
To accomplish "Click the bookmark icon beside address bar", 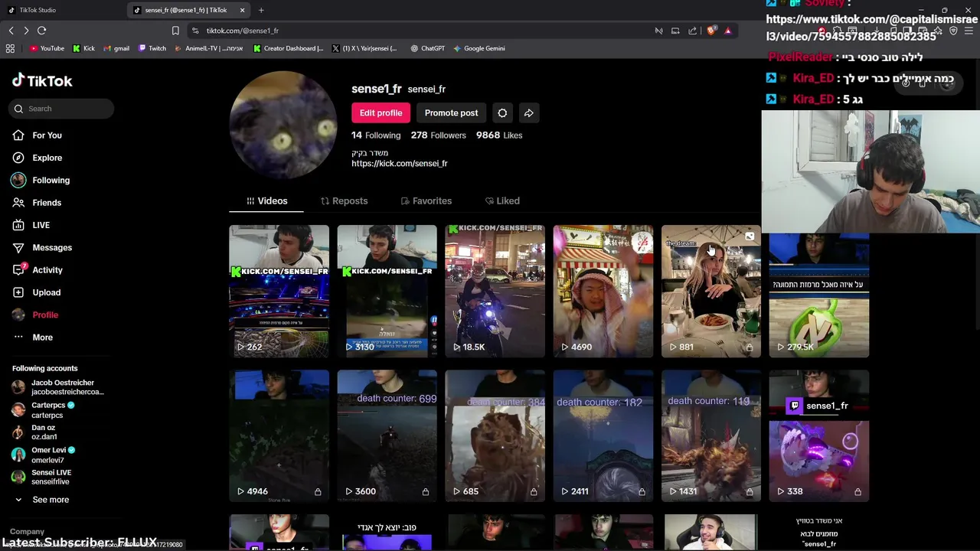I will [x=175, y=31].
